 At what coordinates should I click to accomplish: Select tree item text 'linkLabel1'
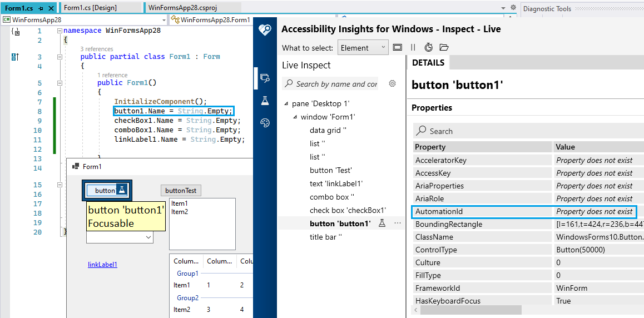(x=336, y=183)
